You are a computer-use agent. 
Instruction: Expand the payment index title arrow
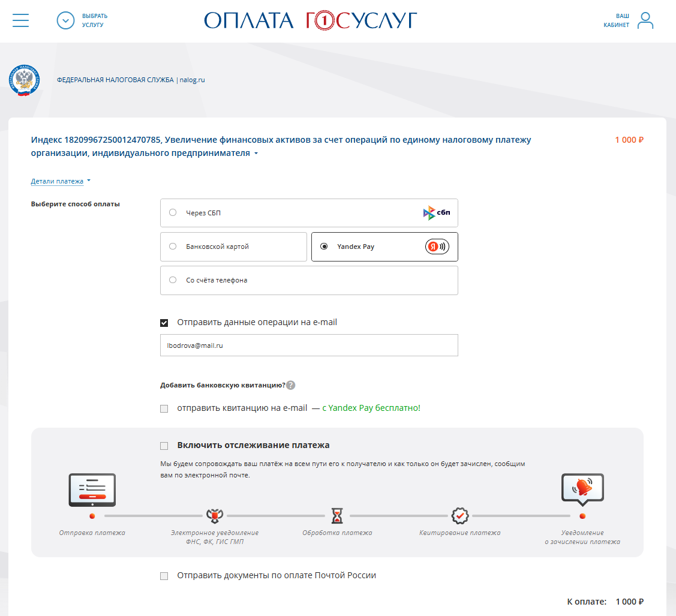pos(256,154)
